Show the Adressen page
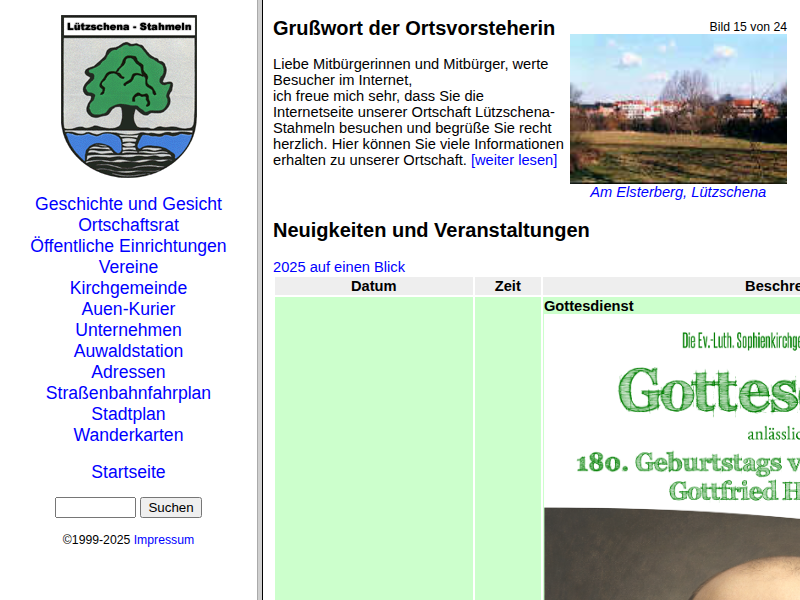The height and width of the screenshot is (600, 800). [129, 371]
